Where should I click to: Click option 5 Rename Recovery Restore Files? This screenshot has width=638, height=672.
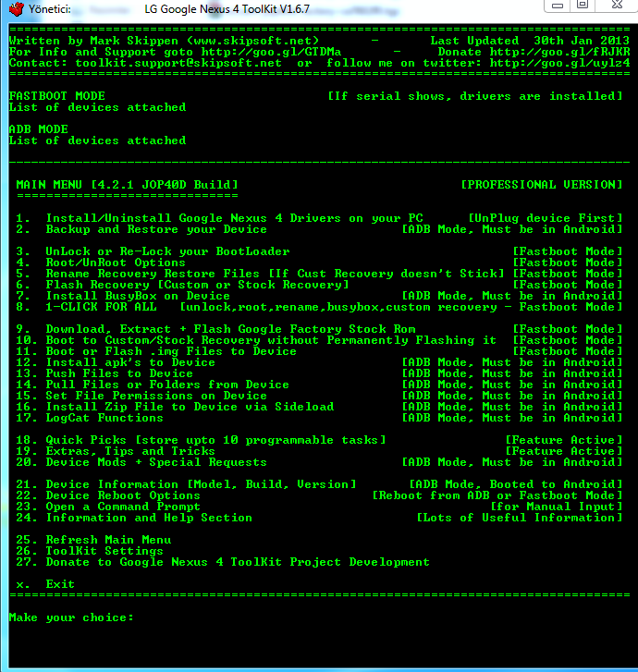pos(260,274)
